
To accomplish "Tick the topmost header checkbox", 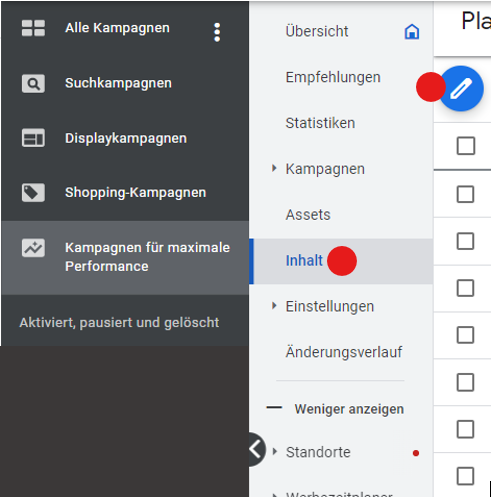I will [x=466, y=146].
